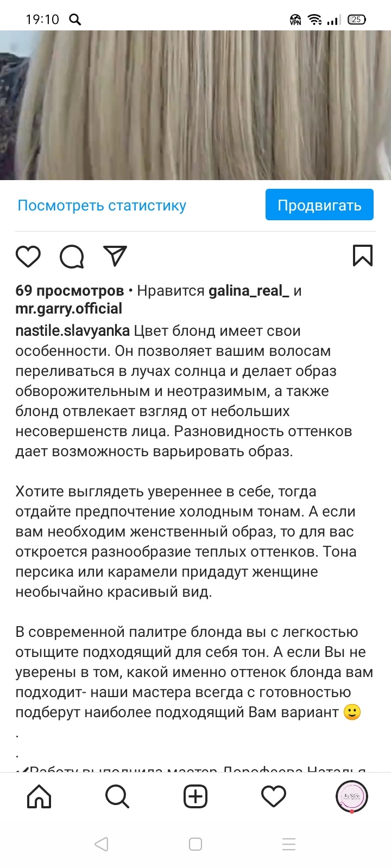
Task: Tap the search icon in status bar
Action: [x=75, y=20]
